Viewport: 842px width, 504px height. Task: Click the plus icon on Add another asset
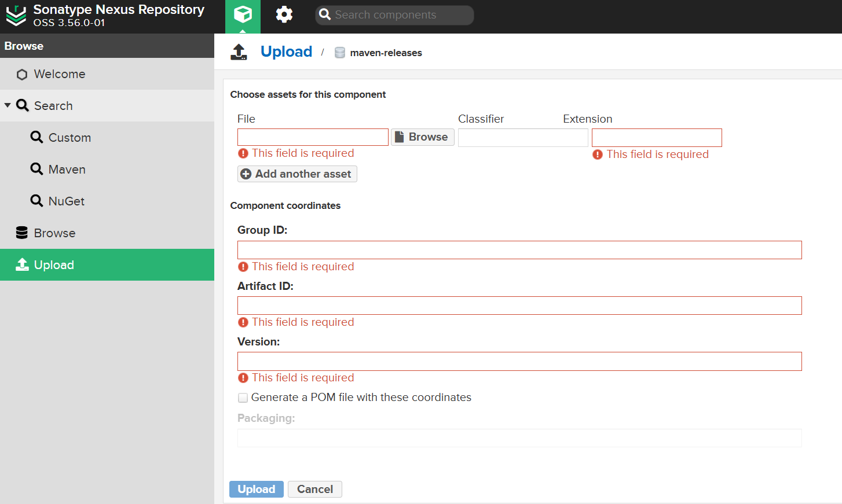[x=246, y=174]
